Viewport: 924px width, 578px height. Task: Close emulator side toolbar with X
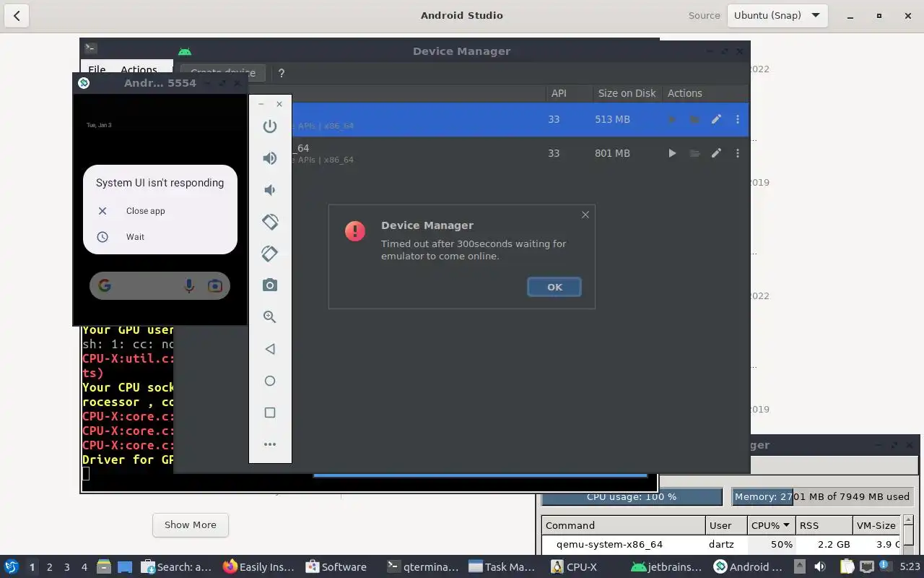[x=279, y=104]
